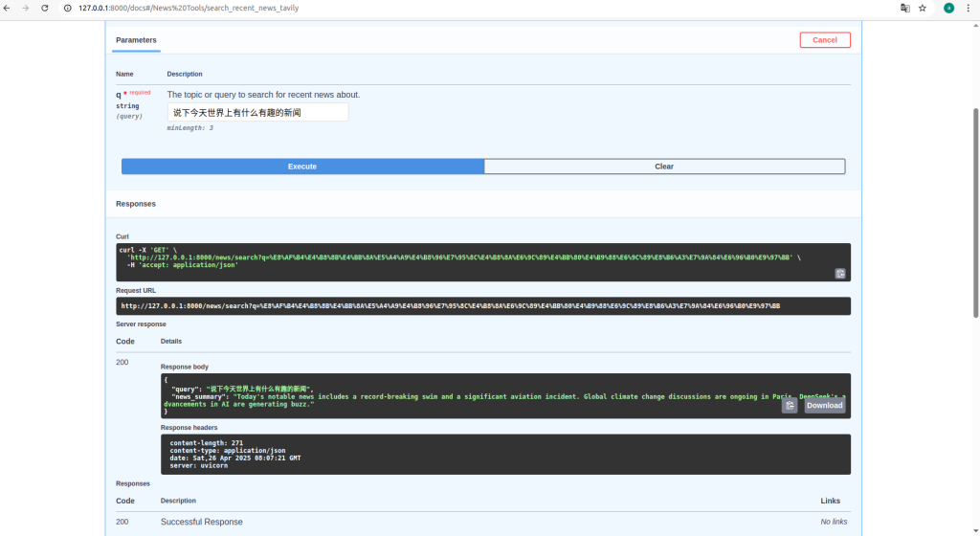
Task: Bookmark this page with the star icon
Action: point(923,8)
